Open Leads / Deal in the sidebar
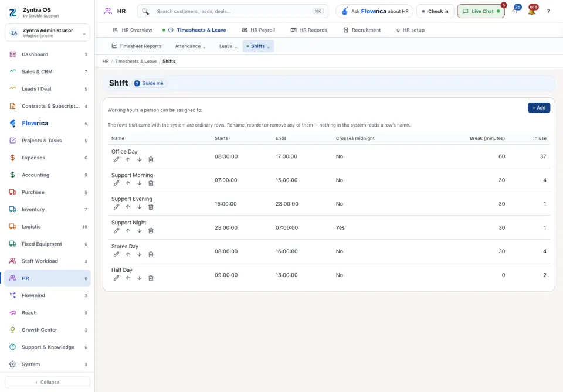563x392 pixels. click(48, 89)
